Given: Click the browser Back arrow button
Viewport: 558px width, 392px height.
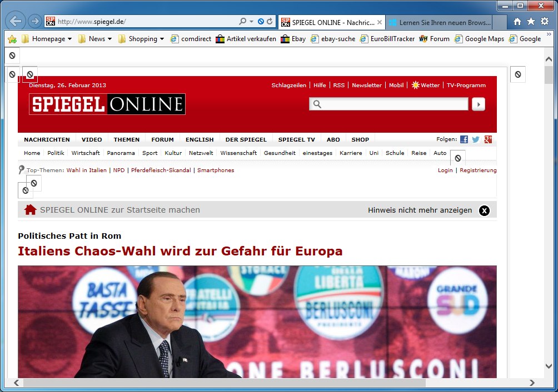Looking at the screenshot, I should (16, 22).
